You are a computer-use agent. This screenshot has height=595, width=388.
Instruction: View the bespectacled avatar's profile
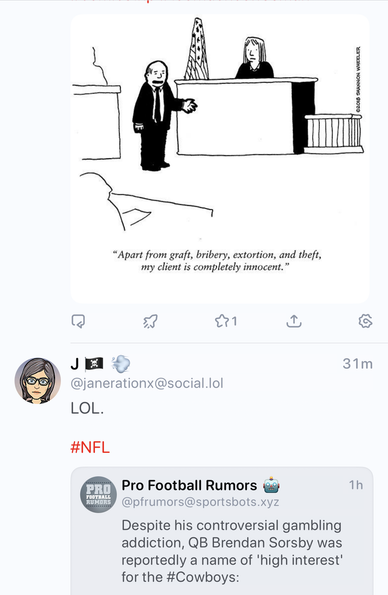coord(37,380)
